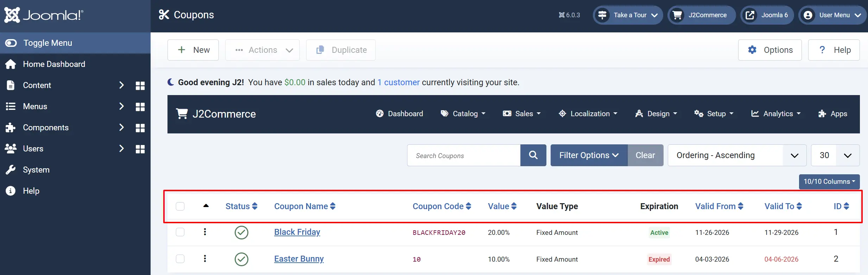Check the select-all checkbox in header
The width and height of the screenshot is (868, 275).
point(180,206)
